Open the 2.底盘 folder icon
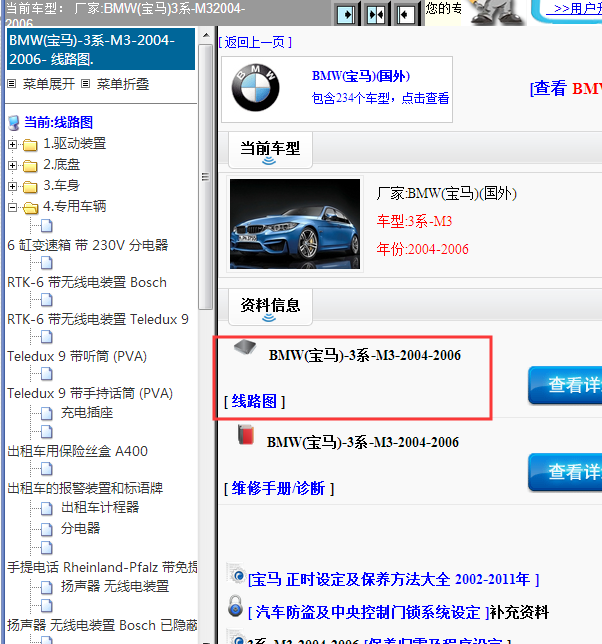The image size is (602, 644). (30, 166)
